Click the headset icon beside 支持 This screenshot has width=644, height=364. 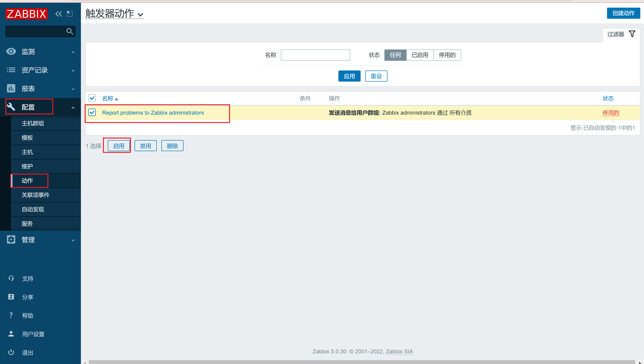tap(11, 278)
